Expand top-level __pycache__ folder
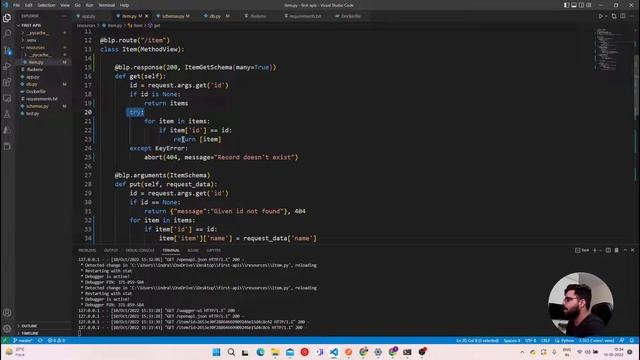 point(38,33)
